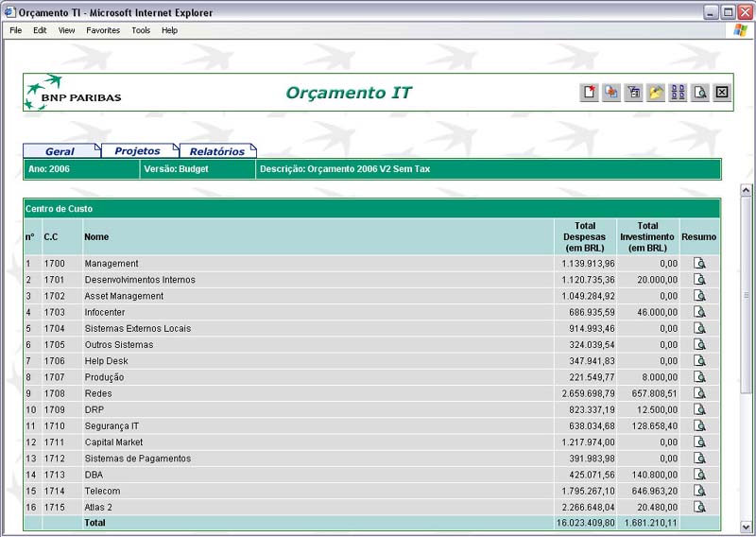Open the Help menu
756x537 pixels.
[169, 30]
